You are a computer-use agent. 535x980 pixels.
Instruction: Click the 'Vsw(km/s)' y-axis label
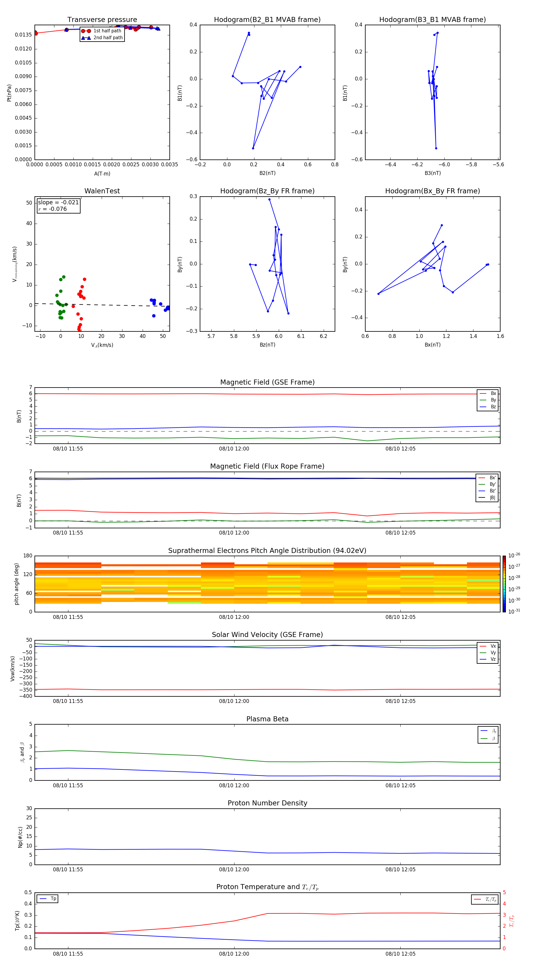click(x=12, y=668)
